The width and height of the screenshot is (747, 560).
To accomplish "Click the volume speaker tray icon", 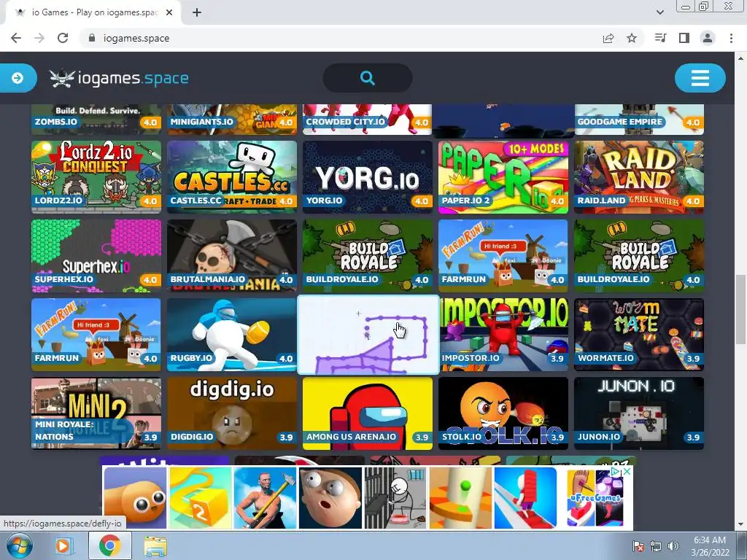I will (x=673, y=546).
